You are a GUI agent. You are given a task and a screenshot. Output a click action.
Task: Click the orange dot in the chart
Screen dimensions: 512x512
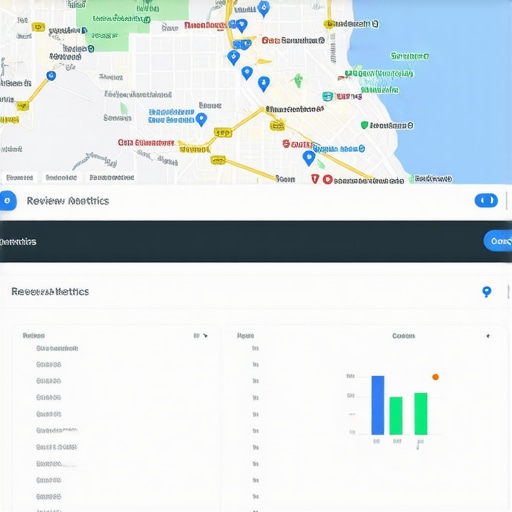[435, 377]
